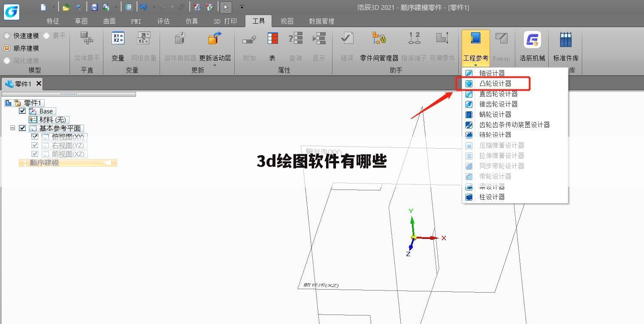Choose 直齿轮设计器 from the menu
Image resolution: width=644 pixels, height=324 pixels.
pos(515,94)
